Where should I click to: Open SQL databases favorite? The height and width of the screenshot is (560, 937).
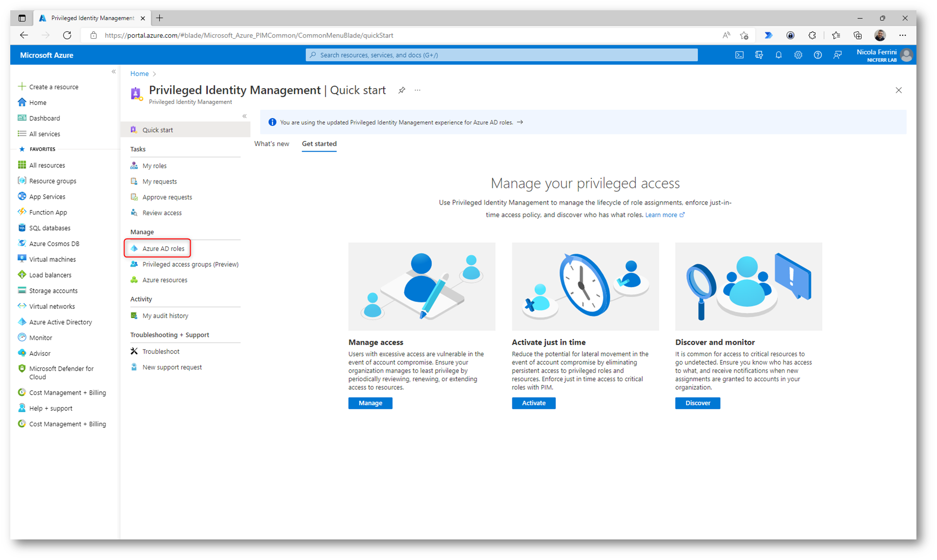49,228
